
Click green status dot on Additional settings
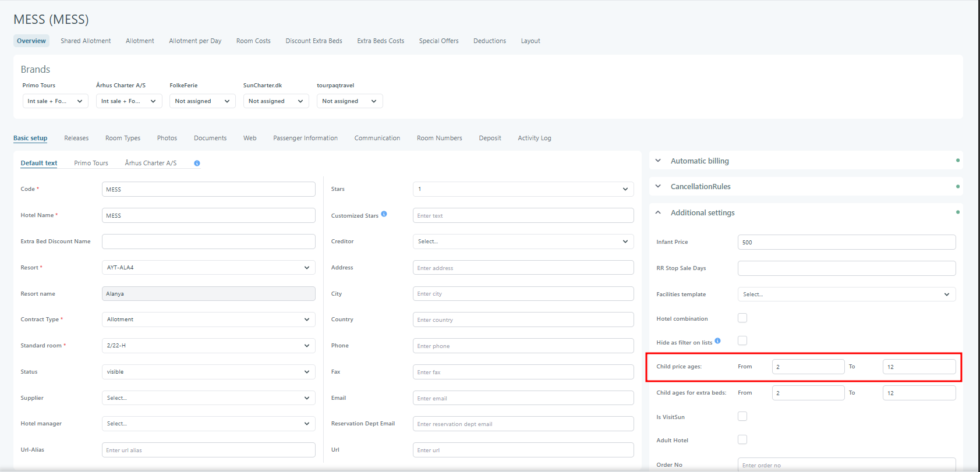pos(957,212)
